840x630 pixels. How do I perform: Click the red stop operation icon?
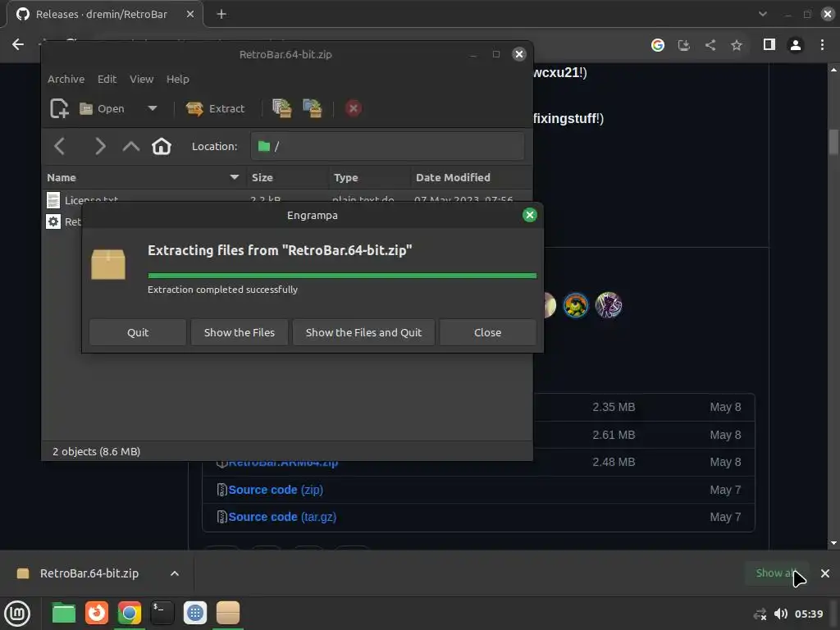(x=353, y=109)
